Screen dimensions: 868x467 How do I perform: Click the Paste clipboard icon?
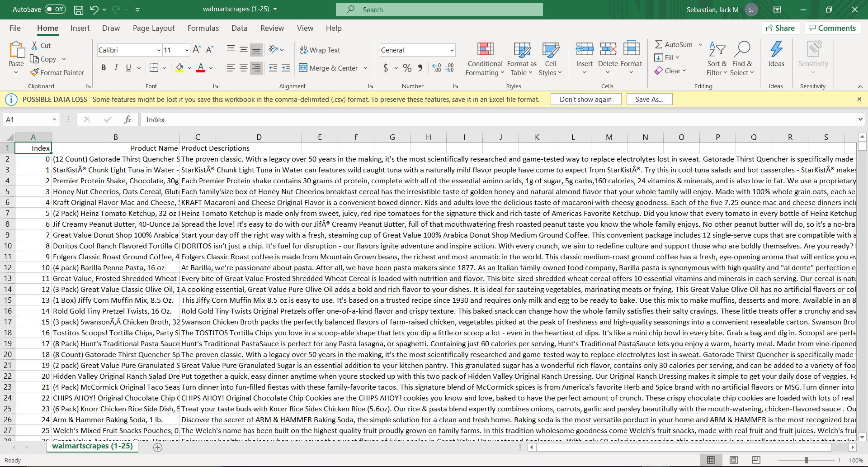pyautogui.click(x=16, y=50)
